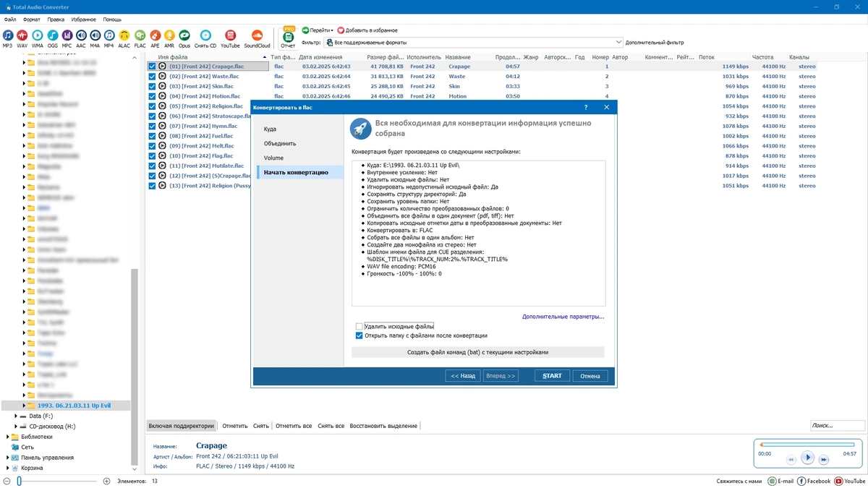Rewind in the preview player
Screen dimensions: 868x488
(791, 459)
